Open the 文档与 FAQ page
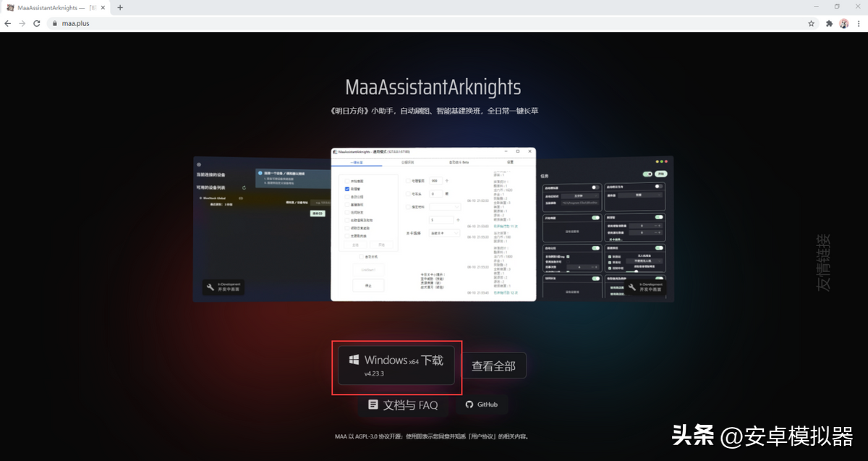Image resolution: width=868 pixels, height=461 pixels. [404, 405]
